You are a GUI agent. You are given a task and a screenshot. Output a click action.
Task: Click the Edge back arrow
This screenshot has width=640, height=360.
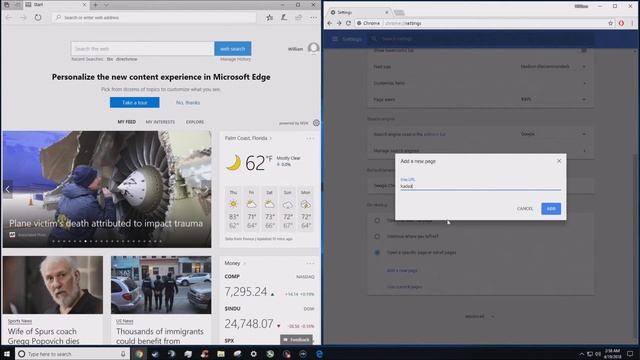coord(9,18)
